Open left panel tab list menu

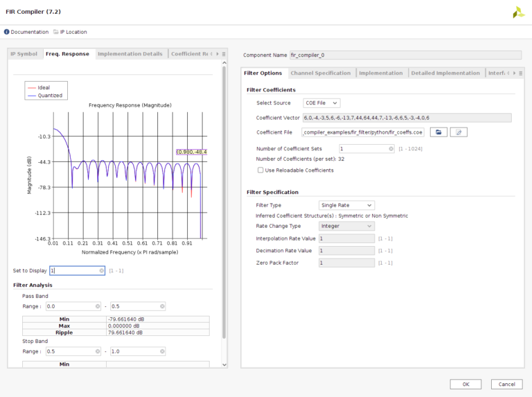coord(224,54)
